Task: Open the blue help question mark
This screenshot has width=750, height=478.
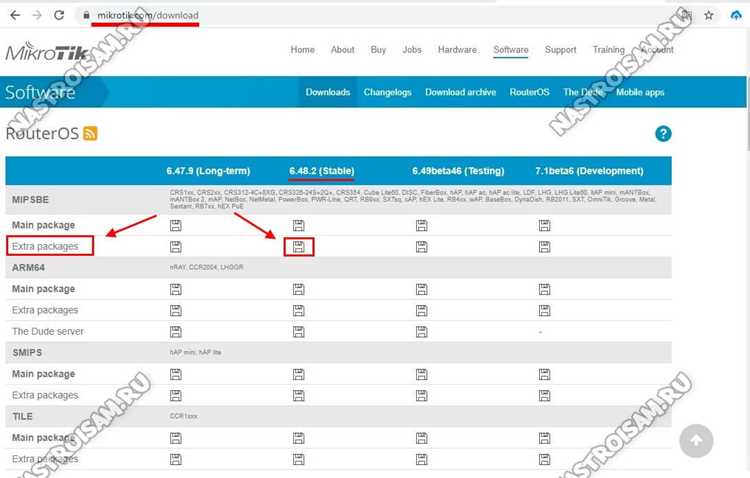Action: (663, 133)
